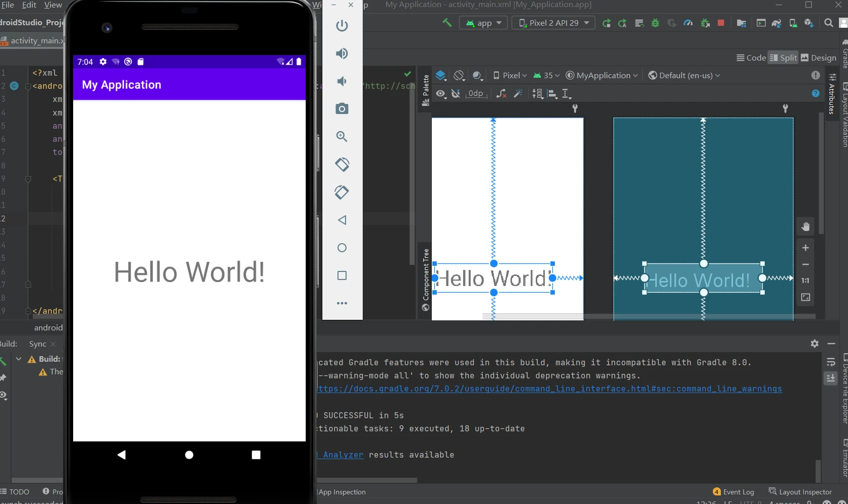This screenshot has width=848, height=504.
Task: Open the Gradle command line warnings link
Action: pos(548,388)
